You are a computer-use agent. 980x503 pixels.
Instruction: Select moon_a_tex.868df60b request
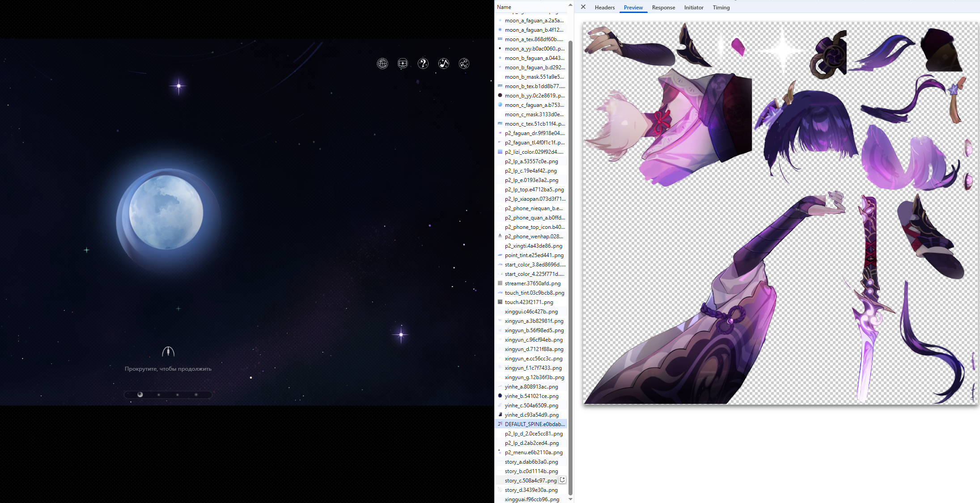point(531,39)
